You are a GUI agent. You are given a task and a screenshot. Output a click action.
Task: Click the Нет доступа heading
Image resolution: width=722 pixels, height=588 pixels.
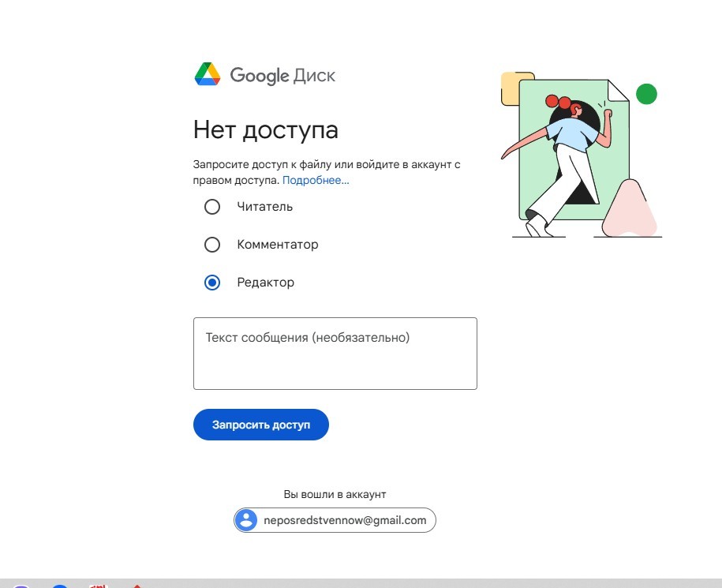[266, 129]
